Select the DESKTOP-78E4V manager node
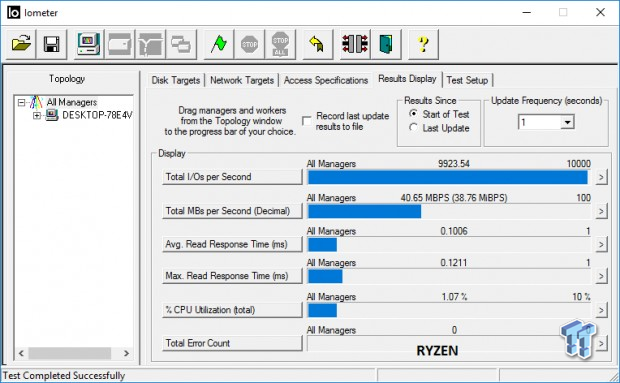The width and height of the screenshot is (620, 383). pos(97,115)
